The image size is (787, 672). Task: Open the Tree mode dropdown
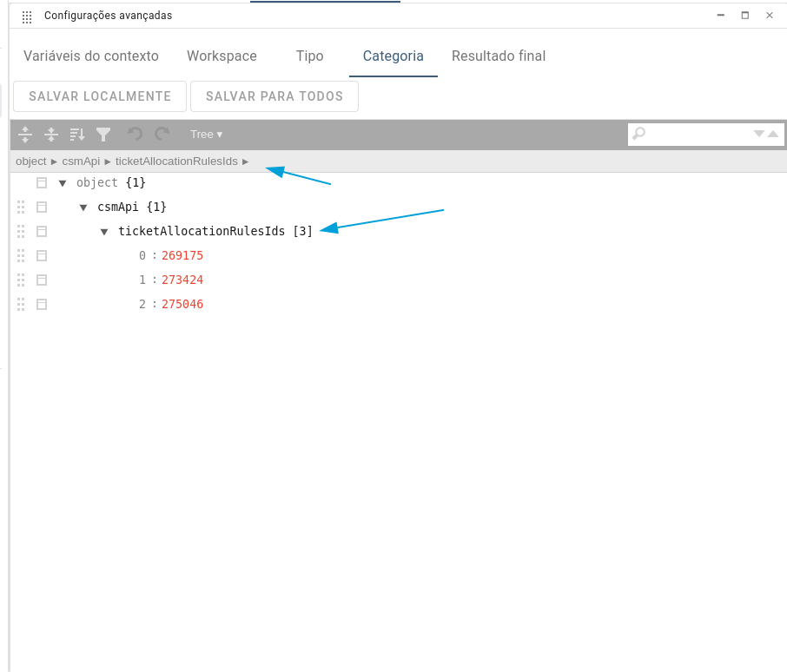206,135
